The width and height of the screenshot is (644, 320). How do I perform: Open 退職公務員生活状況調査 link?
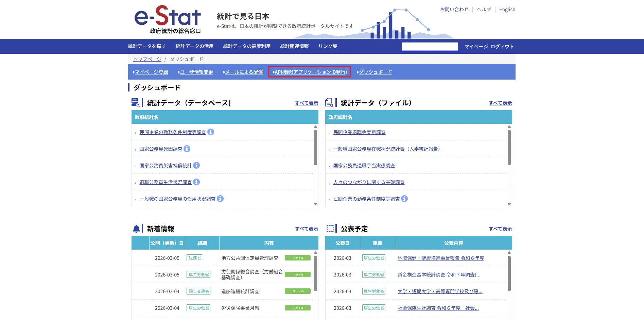pos(166,182)
